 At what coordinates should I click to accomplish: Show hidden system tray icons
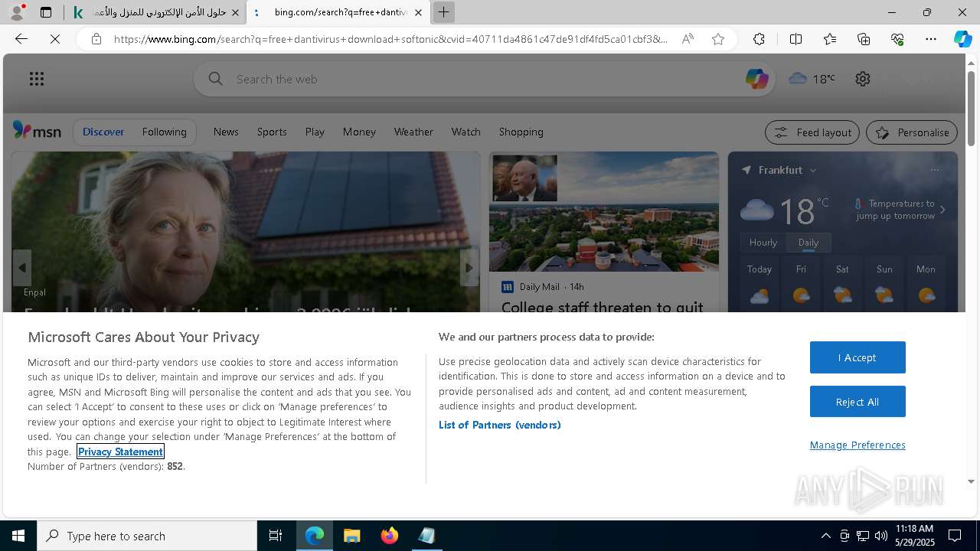(825, 536)
